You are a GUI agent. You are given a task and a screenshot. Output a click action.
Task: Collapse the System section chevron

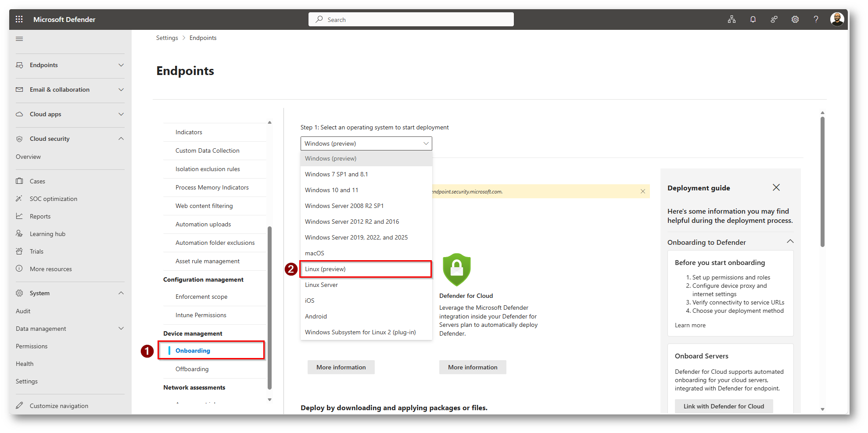coord(121,293)
